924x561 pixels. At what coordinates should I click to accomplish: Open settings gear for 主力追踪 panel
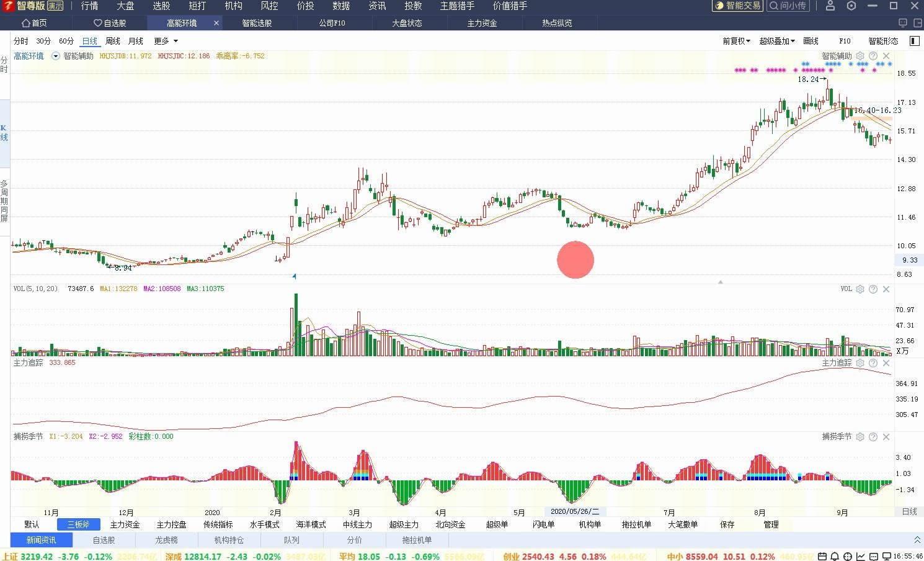tap(860, 363)
